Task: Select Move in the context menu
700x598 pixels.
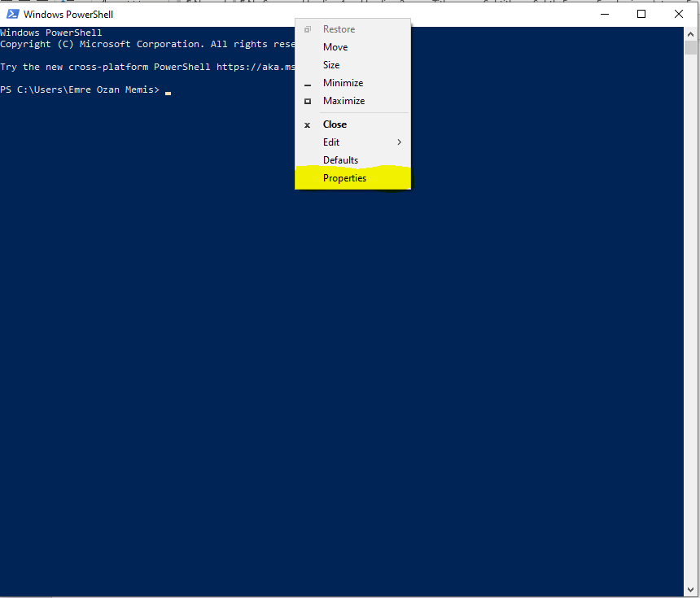Action: 352,47
